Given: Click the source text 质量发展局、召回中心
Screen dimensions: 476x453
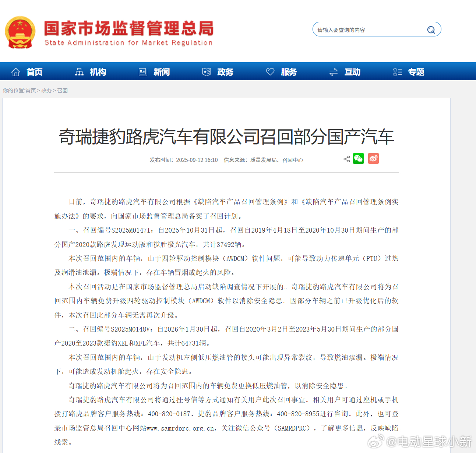Looking at the screenshot, I should point(277,160).
